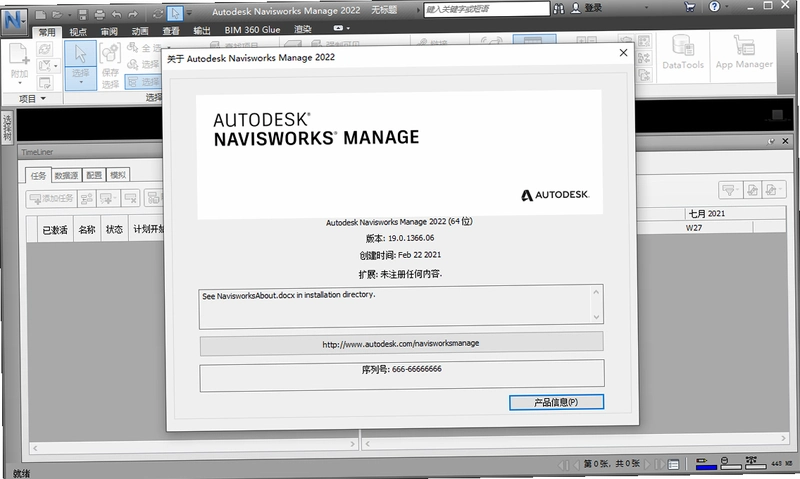Click the keyword search input field
This screenshot has width=800, height=479.
[x=486, y=9]
